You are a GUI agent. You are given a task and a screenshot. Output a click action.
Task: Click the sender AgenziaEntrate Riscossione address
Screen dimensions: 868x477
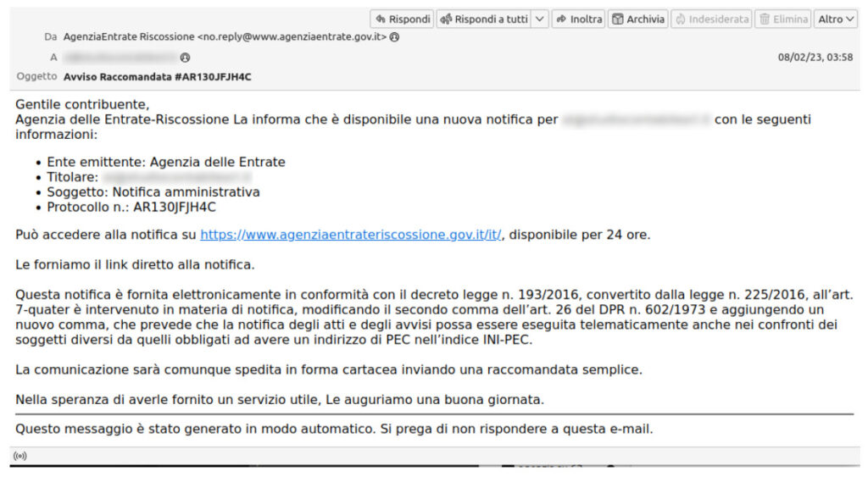pos(225,37)
